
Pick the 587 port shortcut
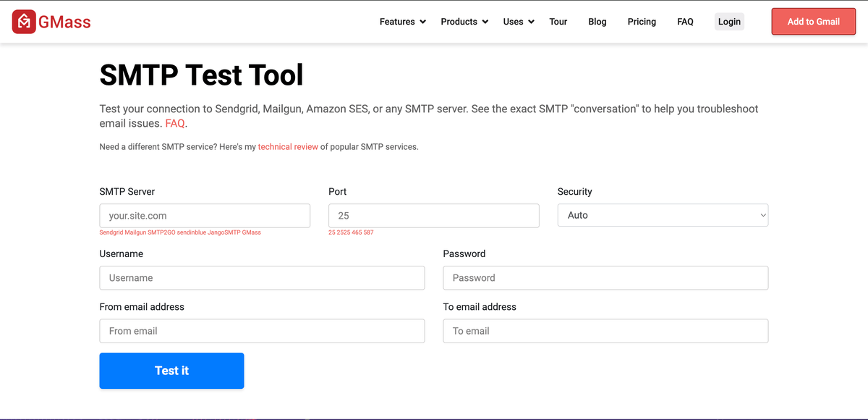point(369,232)
